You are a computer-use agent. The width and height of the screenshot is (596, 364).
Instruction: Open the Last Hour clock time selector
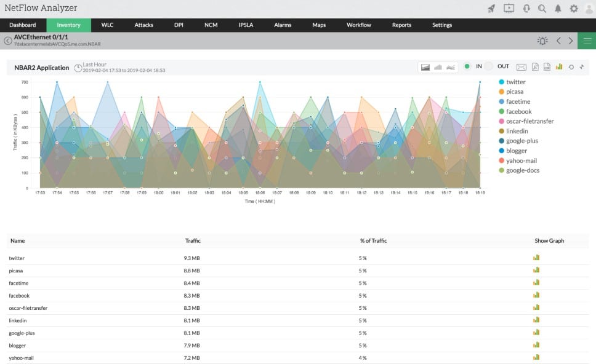pos(78,68)
